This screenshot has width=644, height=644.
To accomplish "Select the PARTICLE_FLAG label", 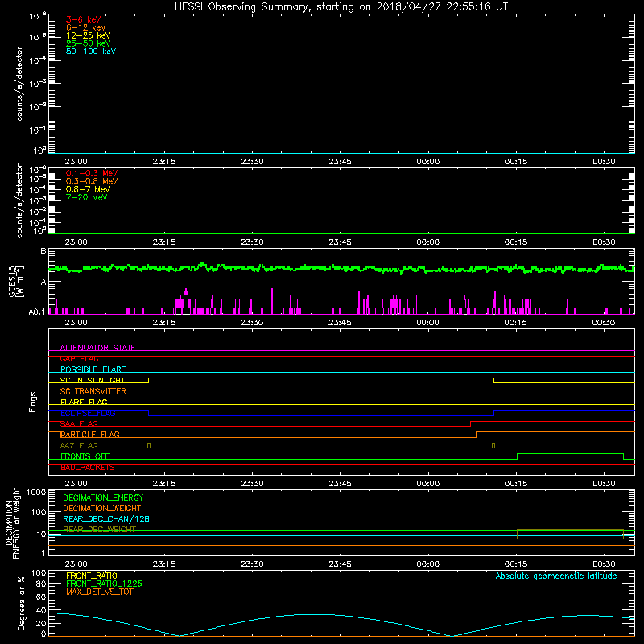I will click(x=90, y=434).
